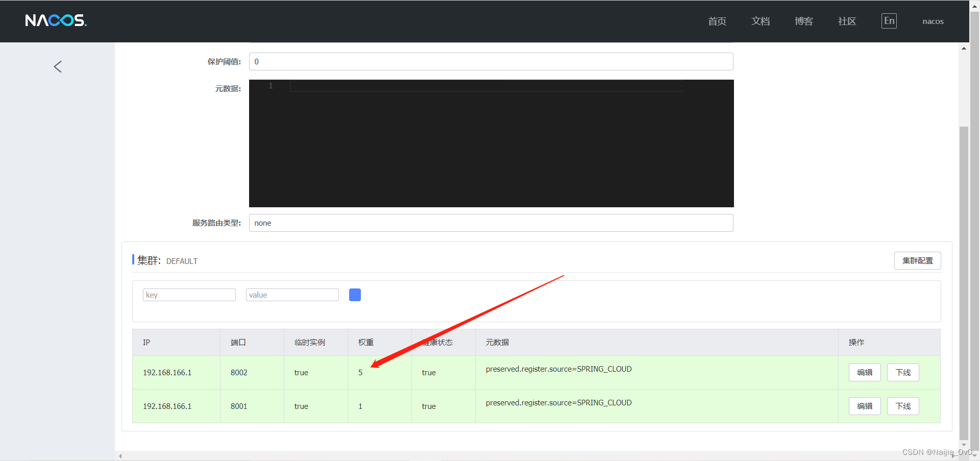Screen dimensions: 980x461
Task: Click line number 1 in the editor gutter
Action: [x=271, y=86]
